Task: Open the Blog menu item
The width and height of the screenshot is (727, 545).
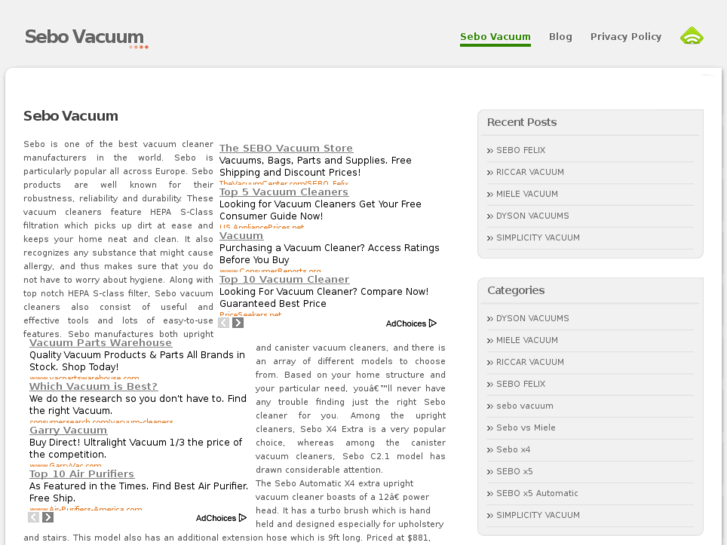Action: pos(560,37)
